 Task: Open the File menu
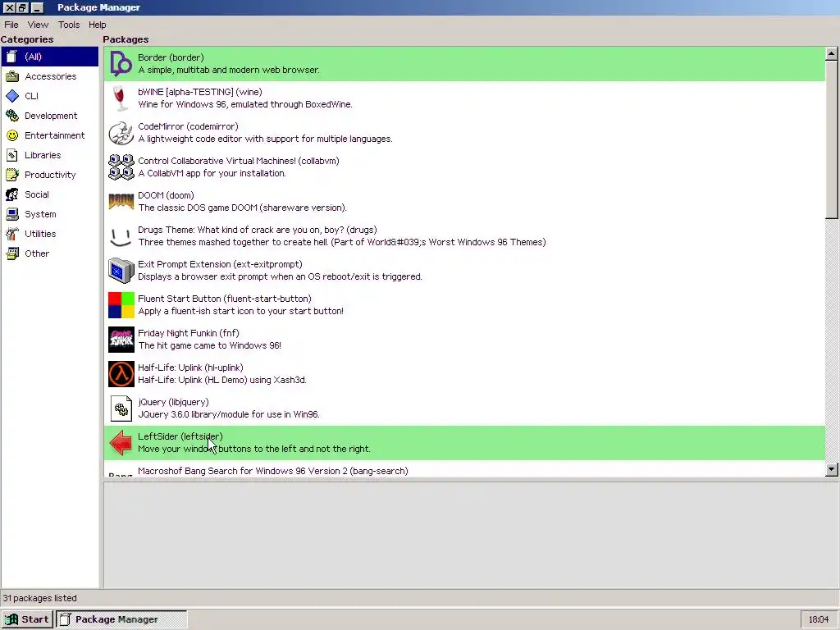pos(11,25)
